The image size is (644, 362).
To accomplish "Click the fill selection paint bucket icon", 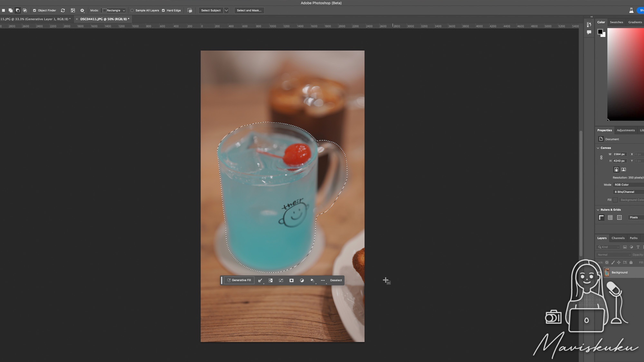I will (312, 280).
